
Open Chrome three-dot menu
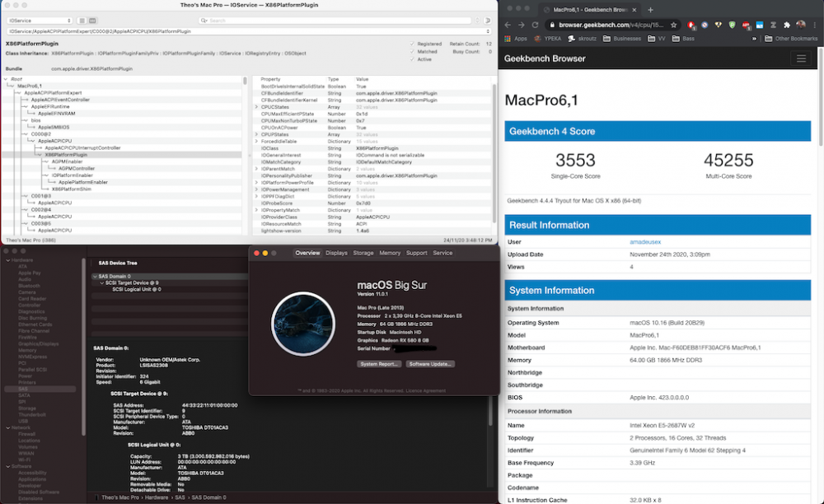(x=815, y=25)
